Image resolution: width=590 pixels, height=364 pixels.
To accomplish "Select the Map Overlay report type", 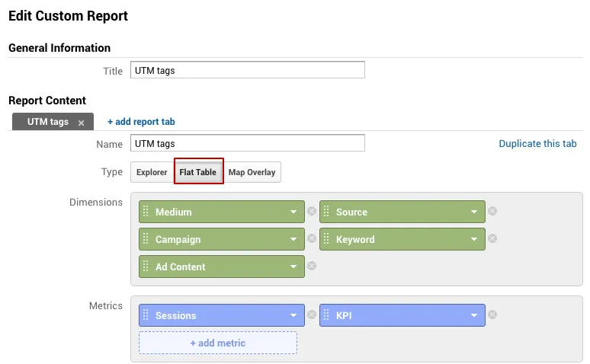I will pos(252,172).
